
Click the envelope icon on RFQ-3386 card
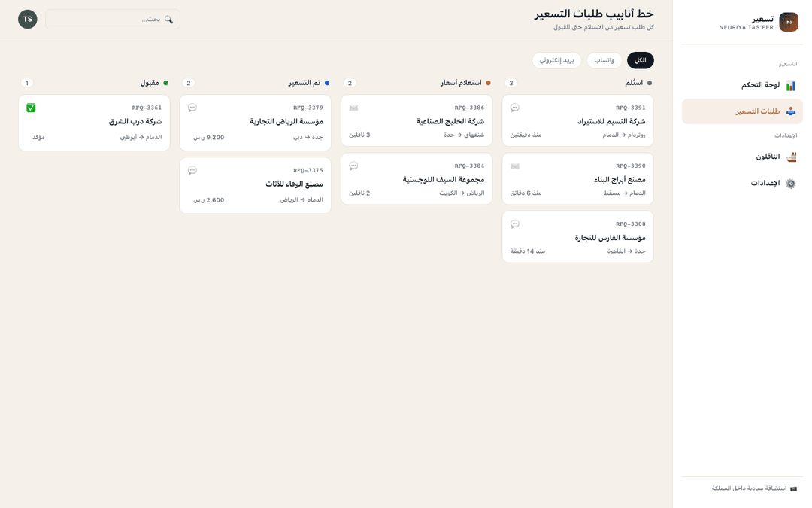click(x=353, y=108)
